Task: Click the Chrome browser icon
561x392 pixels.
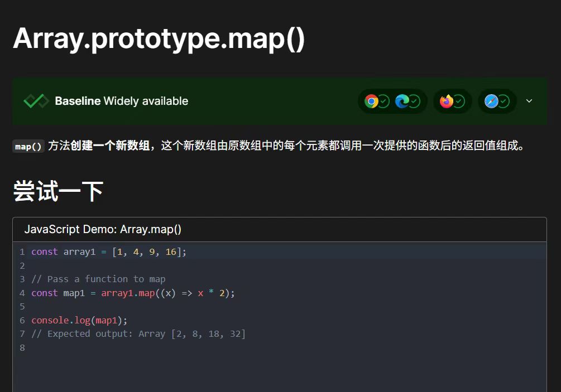Action: [371, 101]
